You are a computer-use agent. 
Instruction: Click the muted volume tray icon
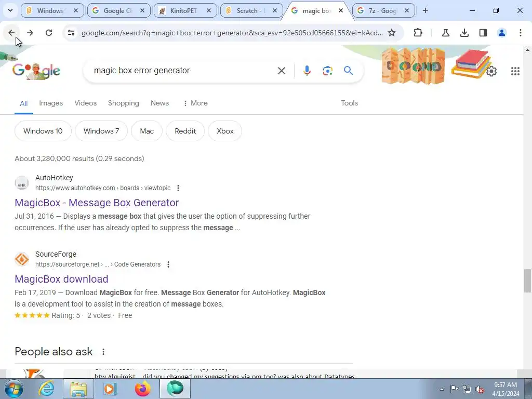(480, 389)
